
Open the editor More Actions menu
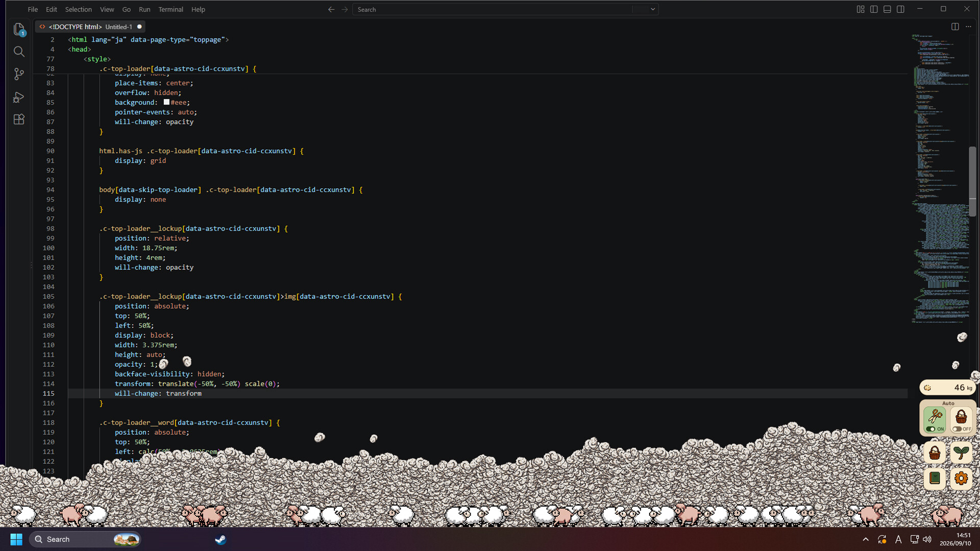[x=968, y=27]
